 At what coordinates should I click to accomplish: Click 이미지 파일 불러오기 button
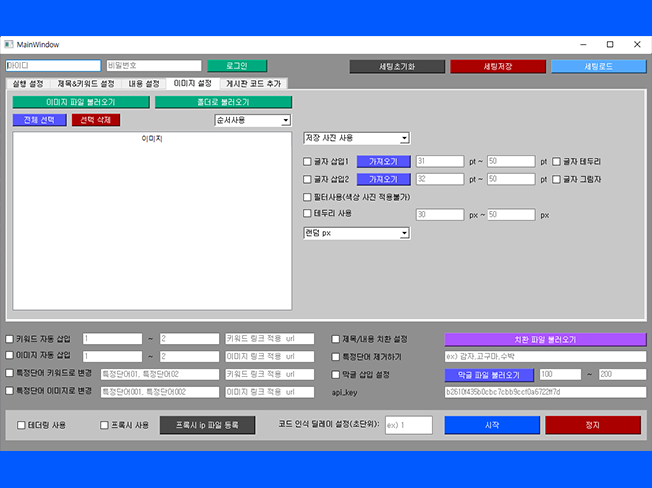point(80,102)
